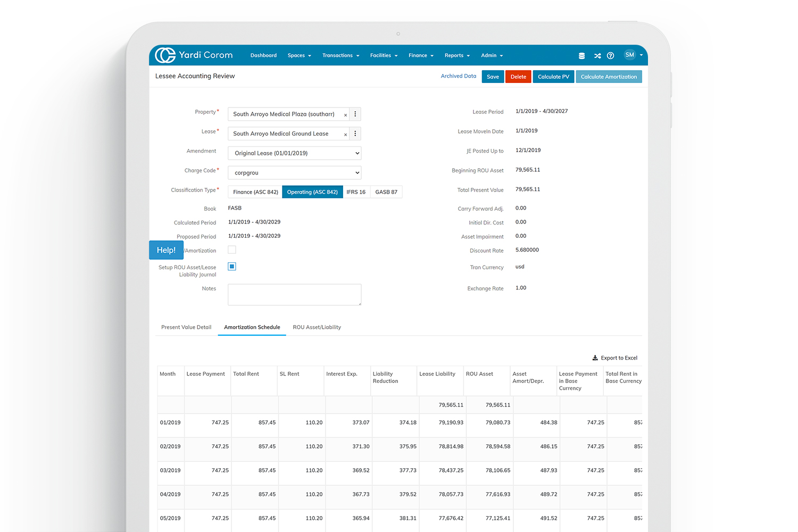Image resolution: width=798 pixels, height=532 pixels.
Task: Click the Export to Excel download icon
Action: pyautogui.click(x=595, y=358)
